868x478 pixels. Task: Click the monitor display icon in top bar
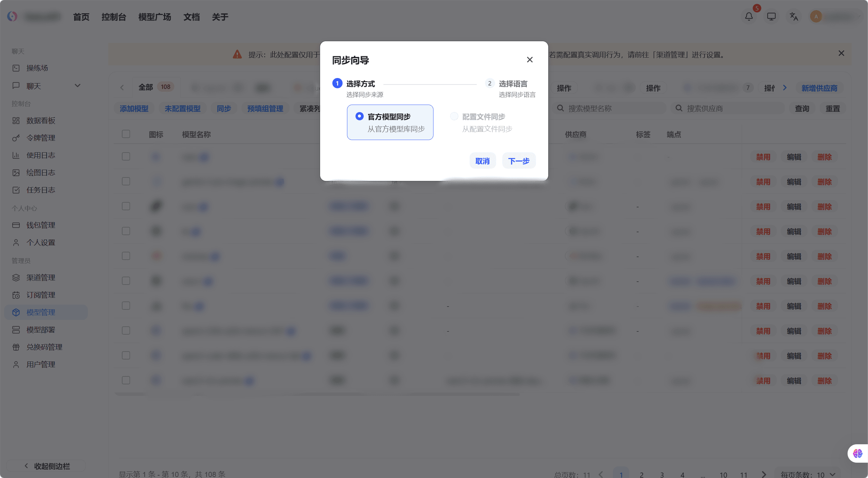click(771, 16)
